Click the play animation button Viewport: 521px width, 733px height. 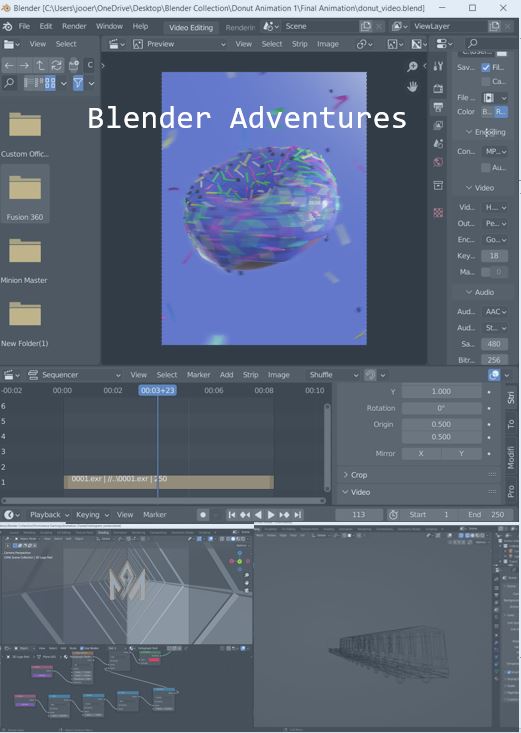click(271, 515)
